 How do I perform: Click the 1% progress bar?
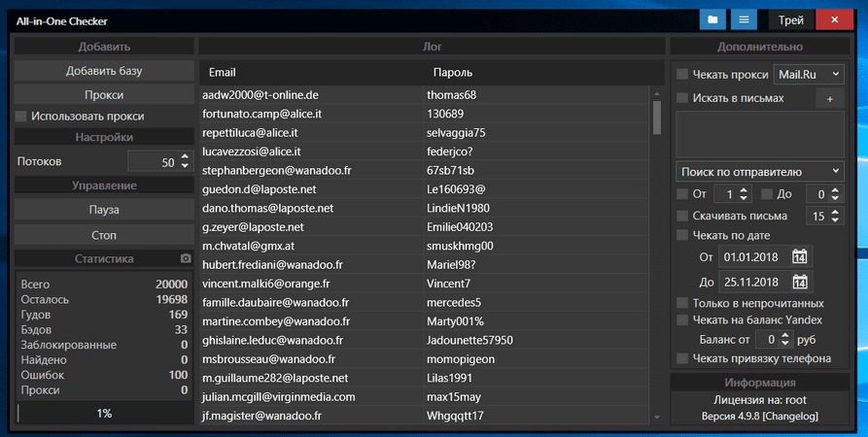point(104,414)
